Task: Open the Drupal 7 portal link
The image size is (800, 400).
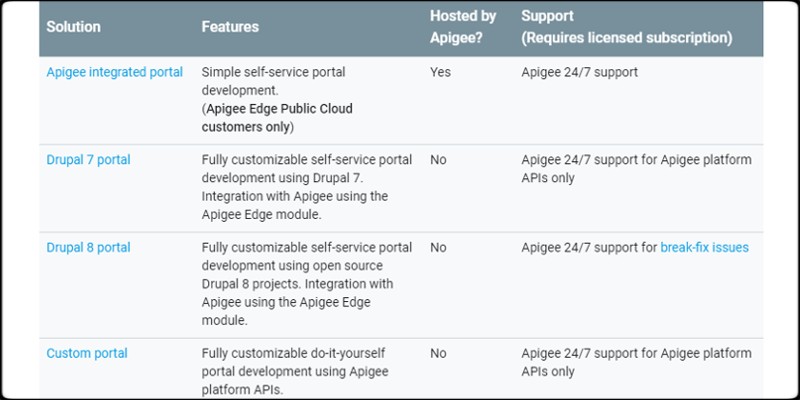Action: click(x=88, y=160)
